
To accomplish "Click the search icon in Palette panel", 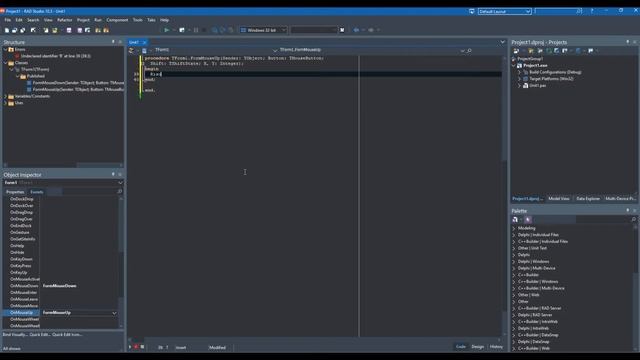I will pyautogui.click(x=633, y=220).
